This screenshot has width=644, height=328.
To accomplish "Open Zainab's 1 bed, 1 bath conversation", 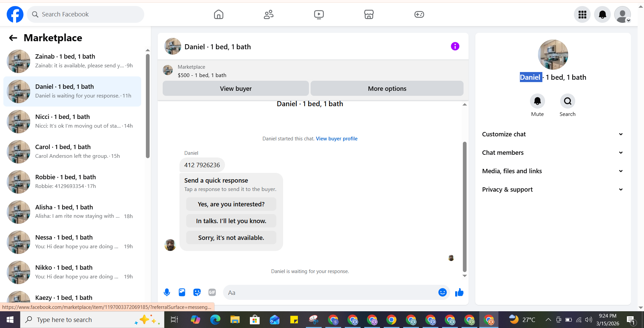I will coord(72,61).
